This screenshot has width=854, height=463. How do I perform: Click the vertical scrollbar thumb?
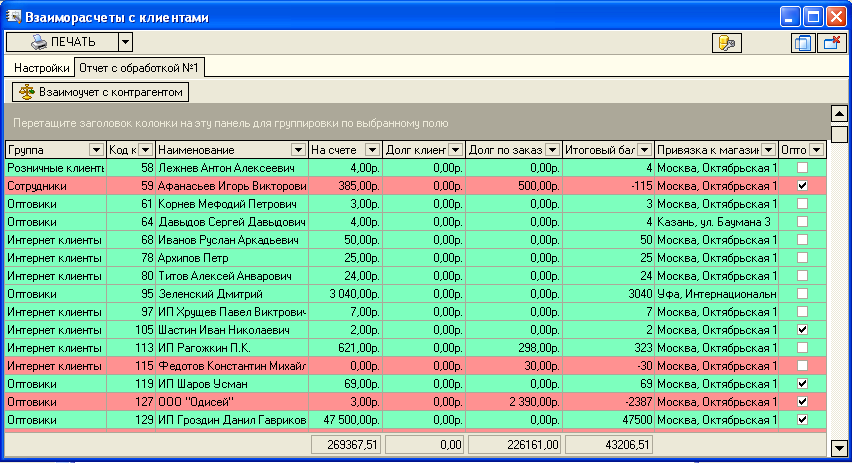click(x=839, y=134)
